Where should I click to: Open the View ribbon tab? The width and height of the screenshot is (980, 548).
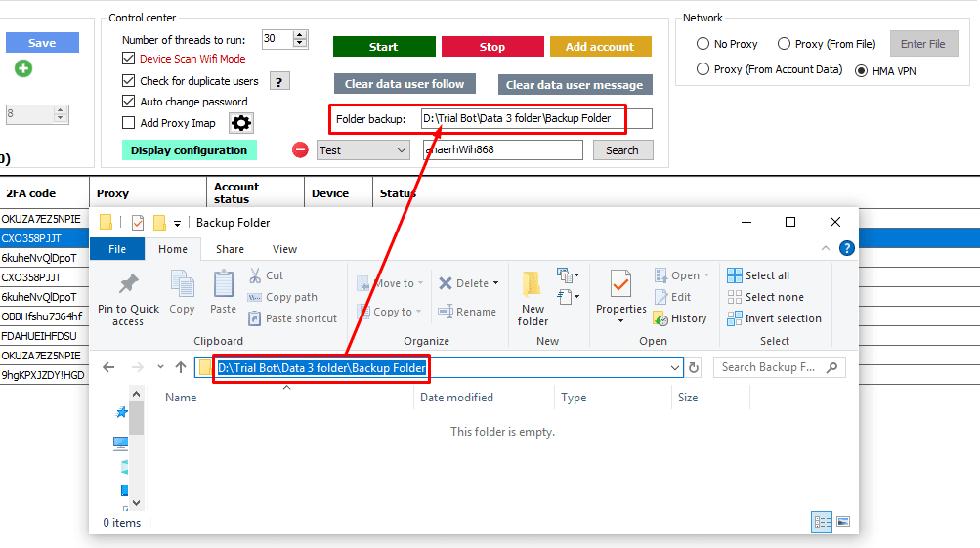[x=284, y=249]
